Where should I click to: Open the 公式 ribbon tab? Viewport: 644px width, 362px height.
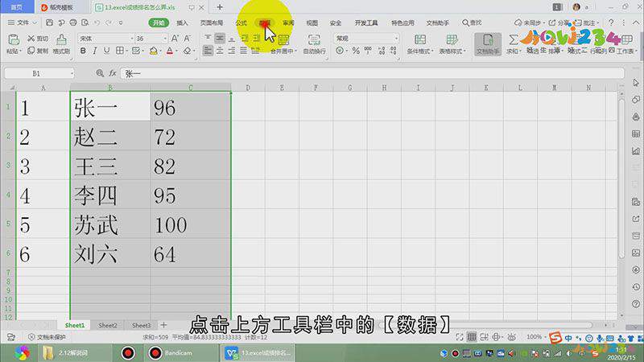[x=242, y=23]
